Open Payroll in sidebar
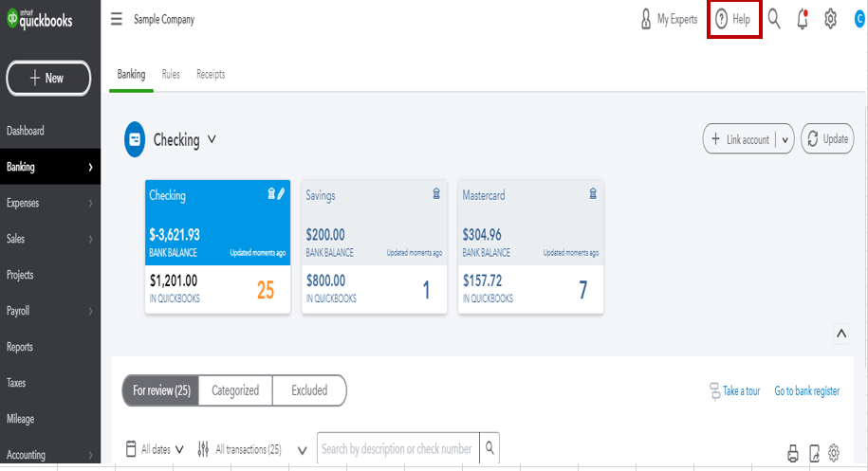This screenshot has height=471, width=868. pyautogui.click(x=18, y=311)
